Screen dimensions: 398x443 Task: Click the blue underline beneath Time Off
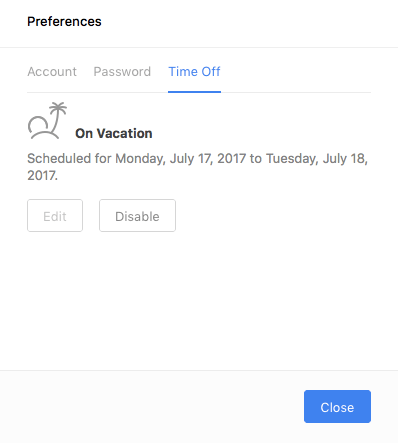click(x=194, y=92)
